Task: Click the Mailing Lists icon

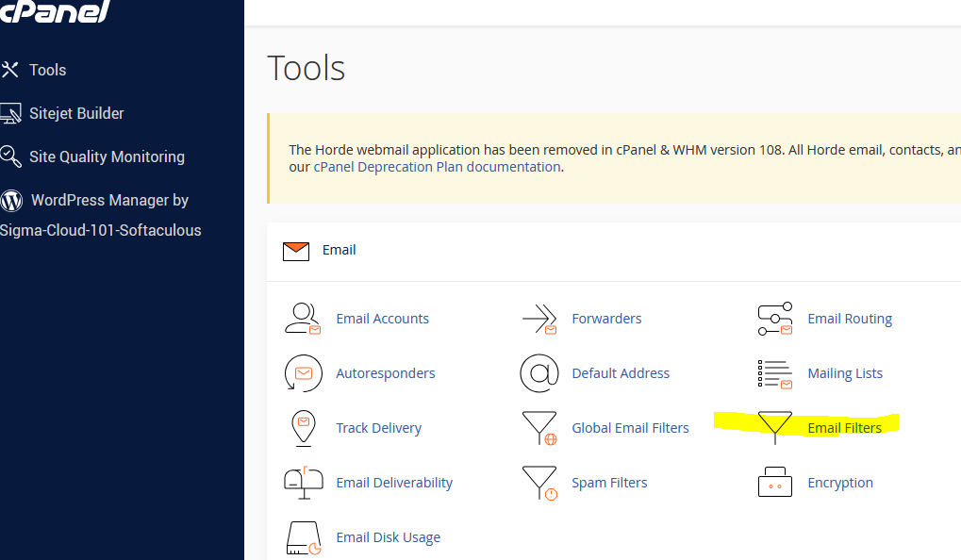Action: click(774, 373)
